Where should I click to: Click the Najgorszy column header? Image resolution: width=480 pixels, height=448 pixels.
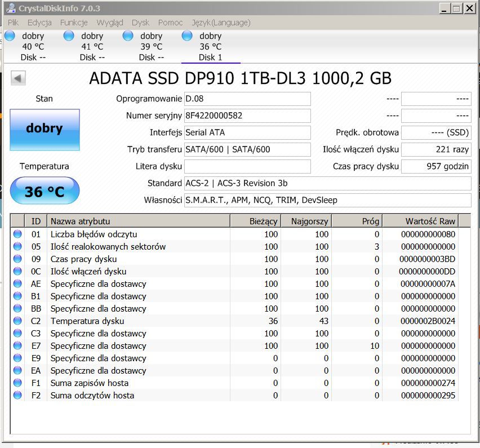(x=306, y=221)
